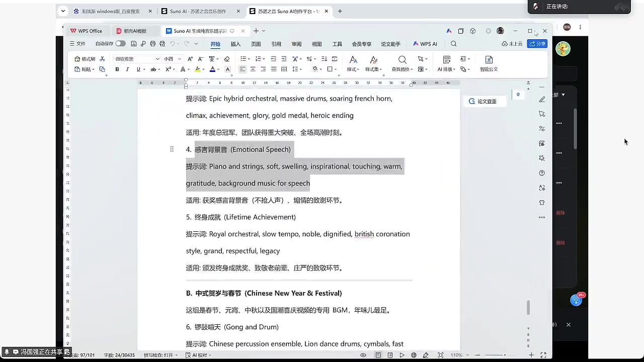The width and height of the screenshot is (644, 362).
Task: Click the help question mark in sidebar
Action: [542, 173]
